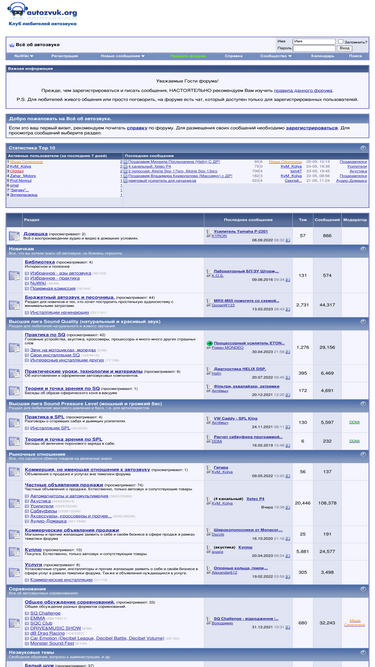Screen dimensions: 375x667
Task: Collapse Высшая лига Sound Quality category
Action: (363, 322)
